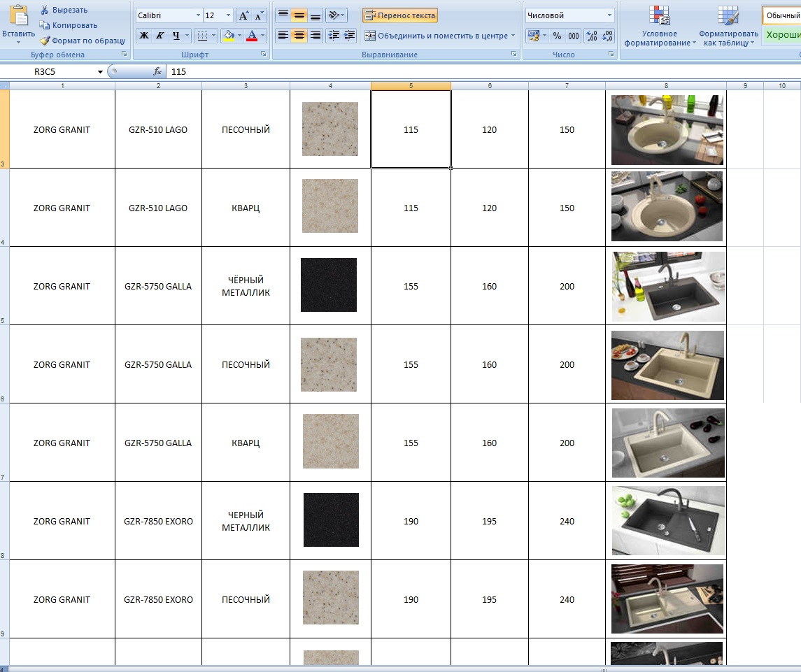Toggle italic К formatting
Image resolution: width=801 pixels, height=672 pixels.
(160, 35)
